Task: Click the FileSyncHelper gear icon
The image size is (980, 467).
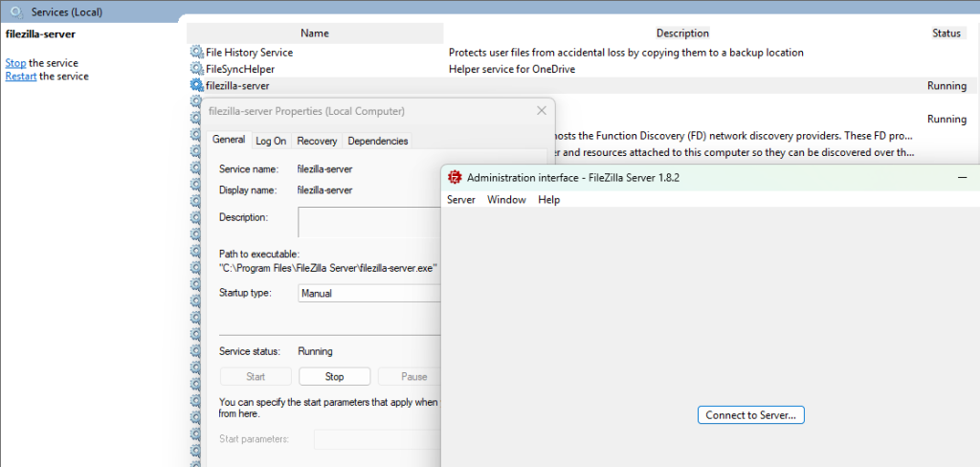Action: pyautogui.click(x=197, y=69)
